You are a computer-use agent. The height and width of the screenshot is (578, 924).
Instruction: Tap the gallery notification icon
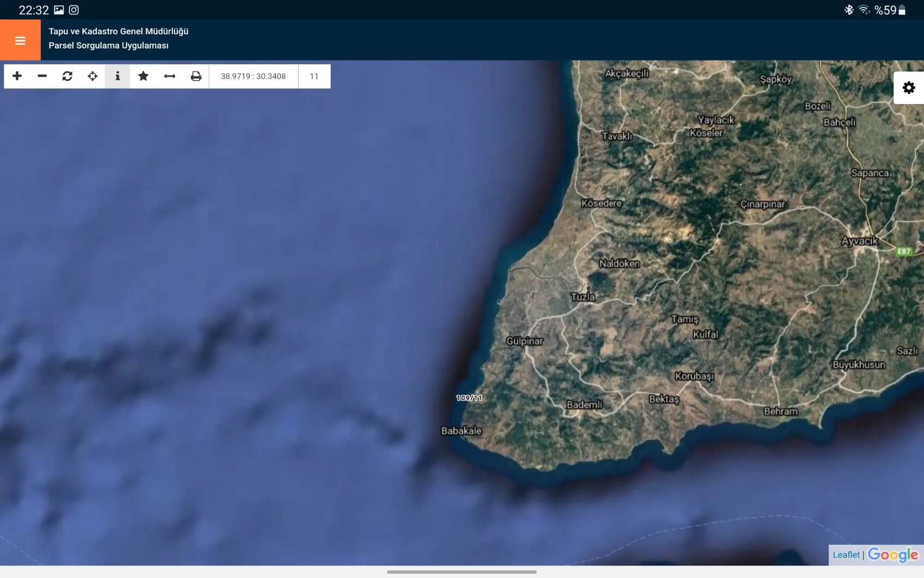[x=59, y=10]
